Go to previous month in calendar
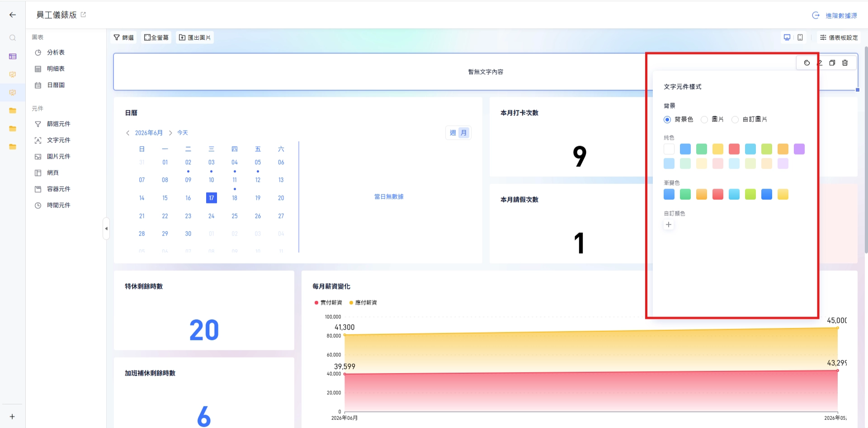This screenshot has height=428, width=868. [x=128, y=133]
